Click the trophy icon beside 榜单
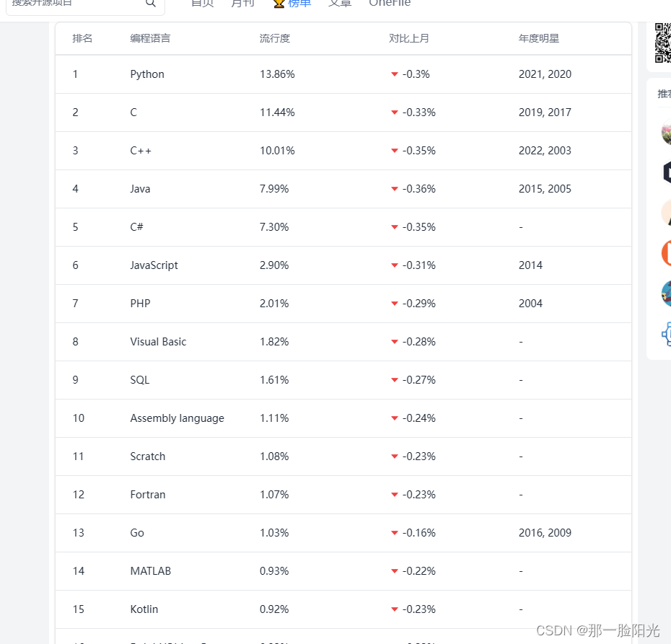671x644 pixels. pyautogui.click(x=278, y=4)
